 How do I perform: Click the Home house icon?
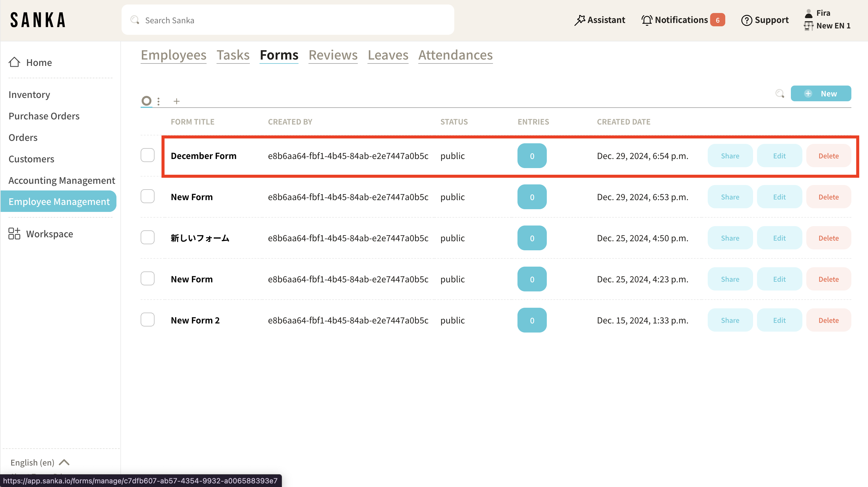click(14, 62)
